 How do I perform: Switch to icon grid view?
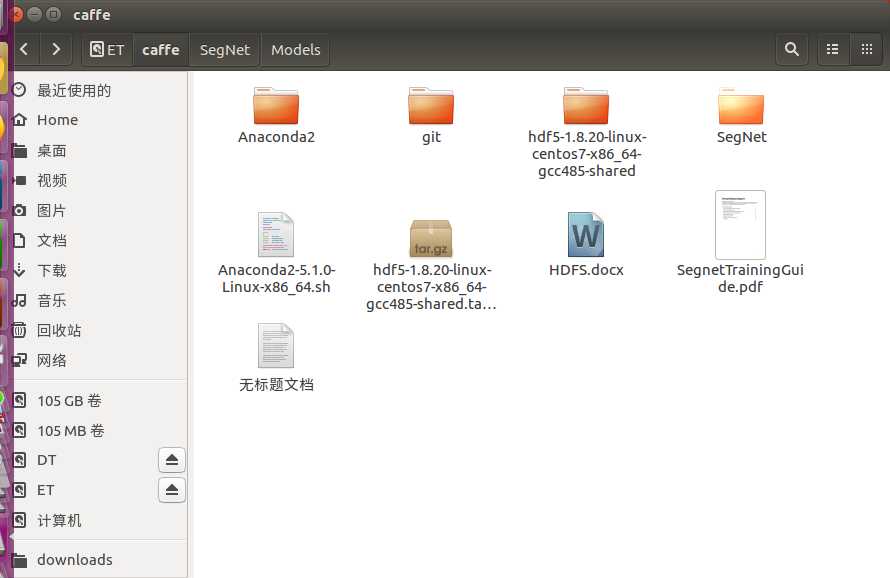(x=867, y=49)
